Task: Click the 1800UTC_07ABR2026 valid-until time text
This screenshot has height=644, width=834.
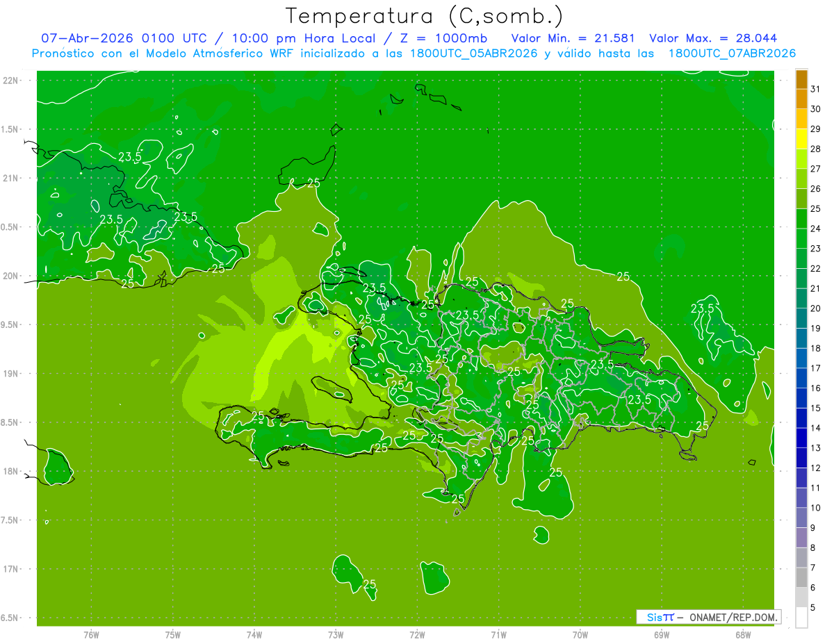Action: [x=733, y=53]
